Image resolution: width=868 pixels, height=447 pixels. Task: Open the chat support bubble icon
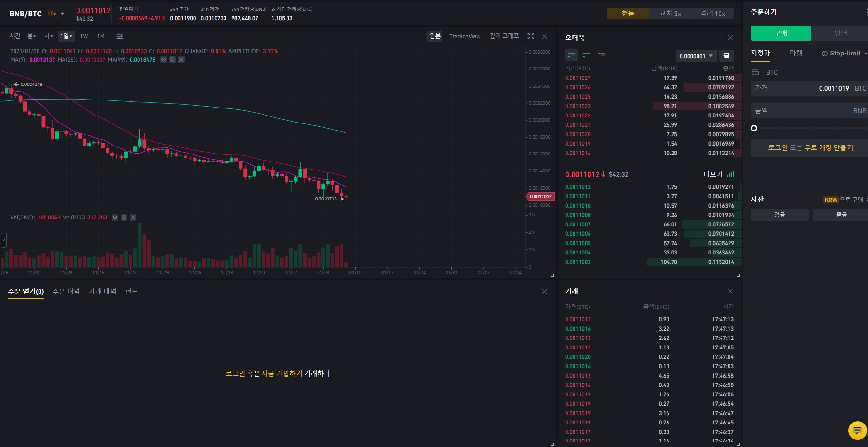[857, 430]
